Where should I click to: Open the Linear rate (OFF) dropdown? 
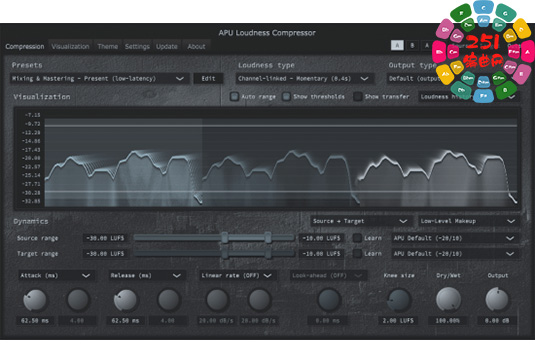(237, 275)
